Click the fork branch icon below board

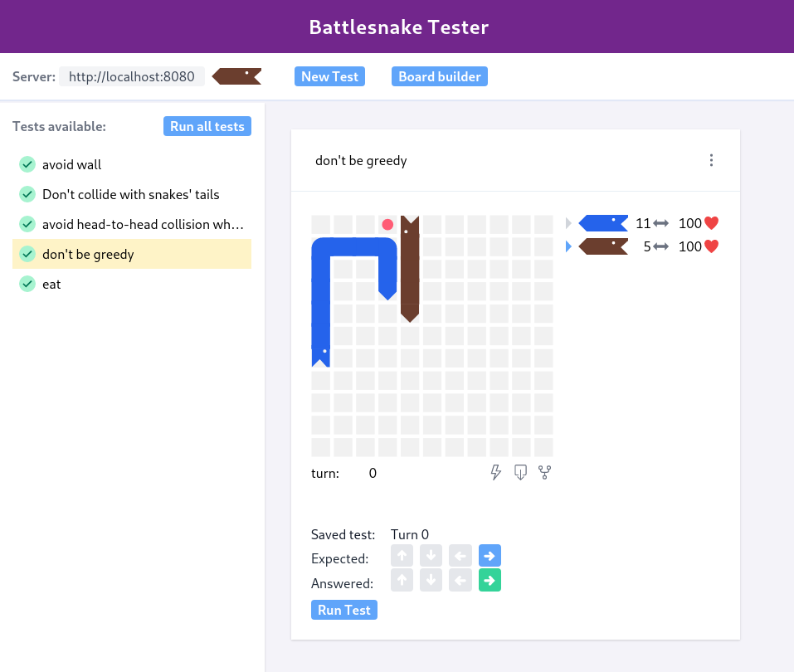pos(545,473)
